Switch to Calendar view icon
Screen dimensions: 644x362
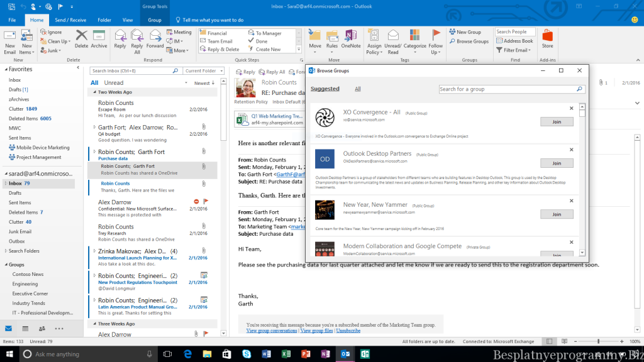pos(25,329)
